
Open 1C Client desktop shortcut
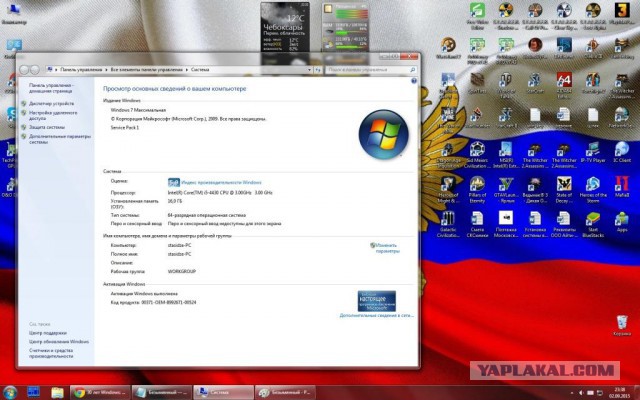(x=622, y=152)
